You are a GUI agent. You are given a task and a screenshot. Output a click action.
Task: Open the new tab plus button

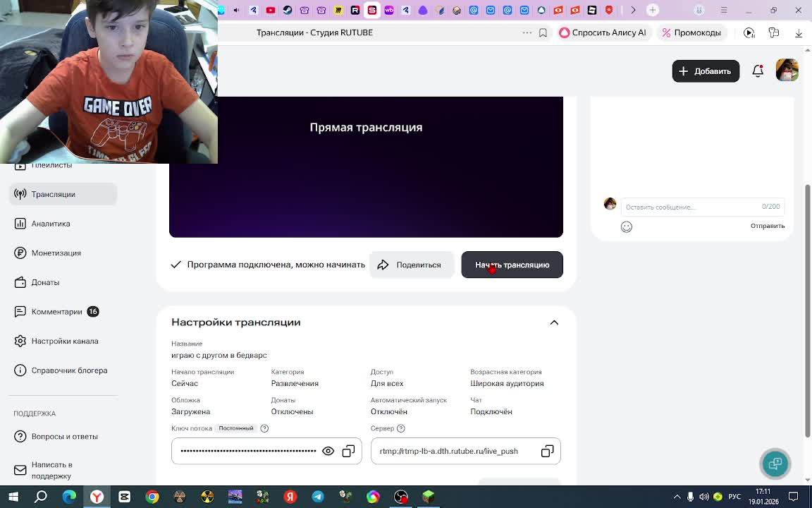[x=653, y=10]
